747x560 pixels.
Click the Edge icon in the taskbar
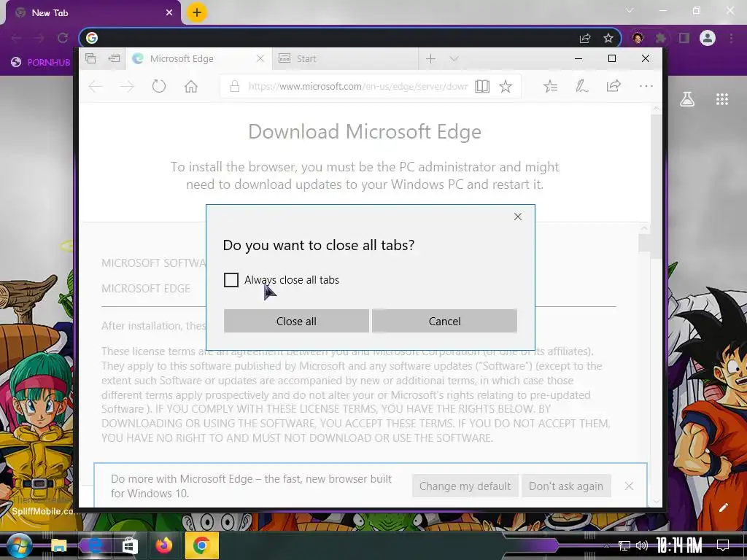(x=95, y=545)
